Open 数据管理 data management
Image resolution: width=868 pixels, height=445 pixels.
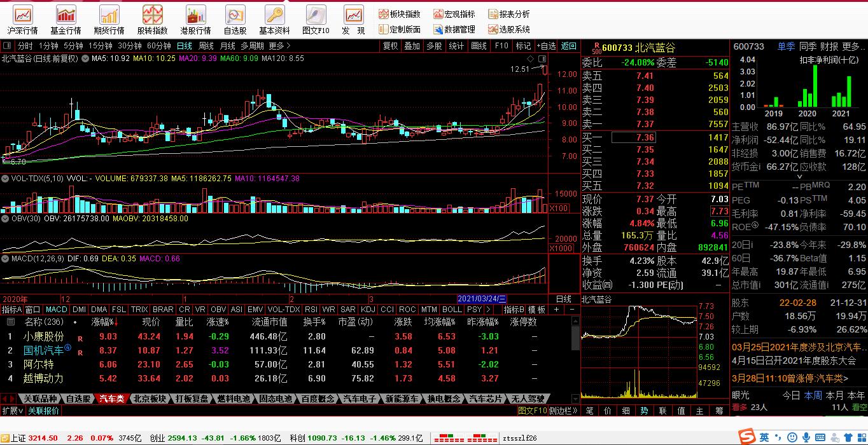[454, 29]
